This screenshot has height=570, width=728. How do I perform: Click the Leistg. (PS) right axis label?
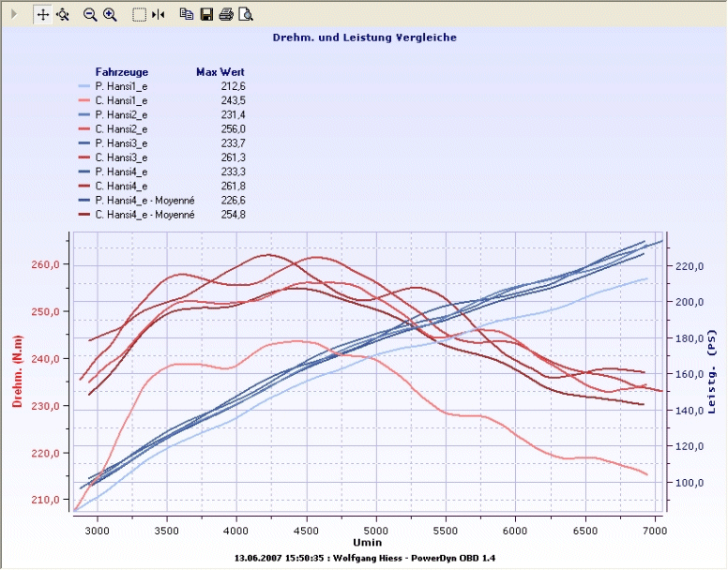pos(712,370)
